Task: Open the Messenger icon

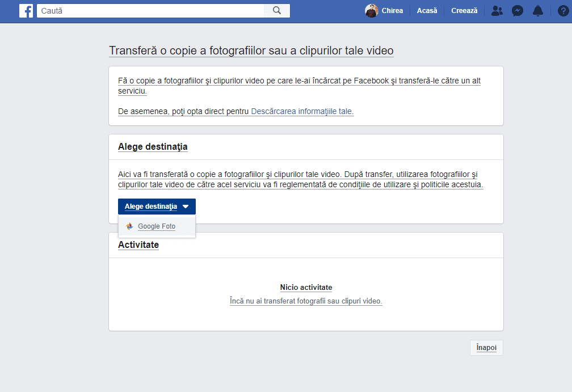Action: 517,10
